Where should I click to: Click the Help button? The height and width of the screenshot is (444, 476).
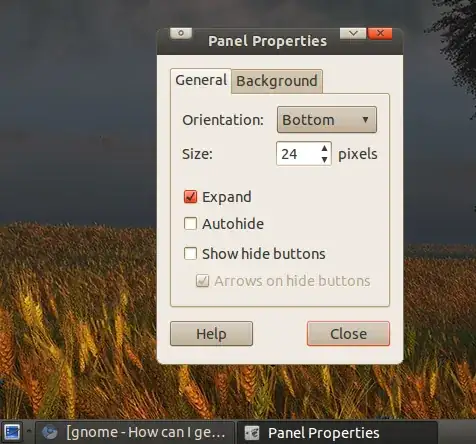click(211, 334)
